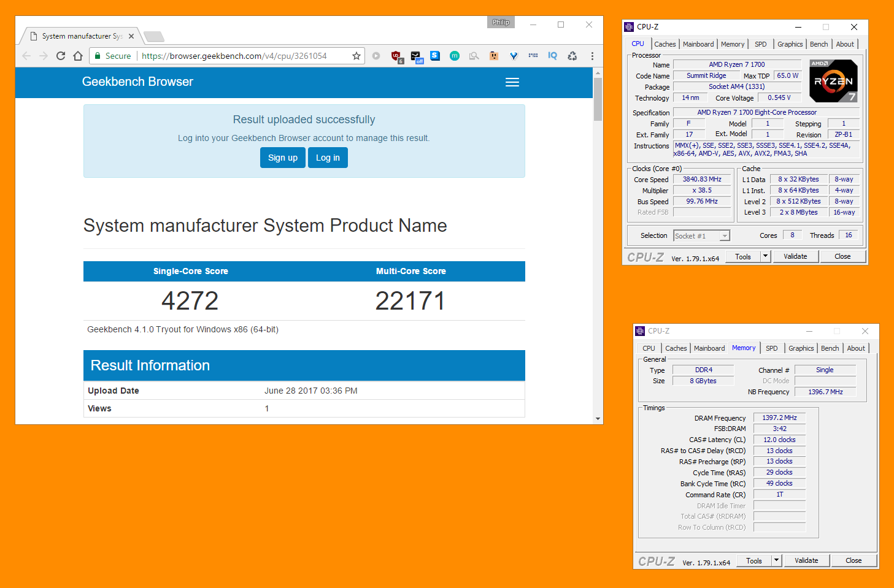This screenshot has width=894, height=588.
Task: Click the IQ extension icon
Action: (553, 56)
